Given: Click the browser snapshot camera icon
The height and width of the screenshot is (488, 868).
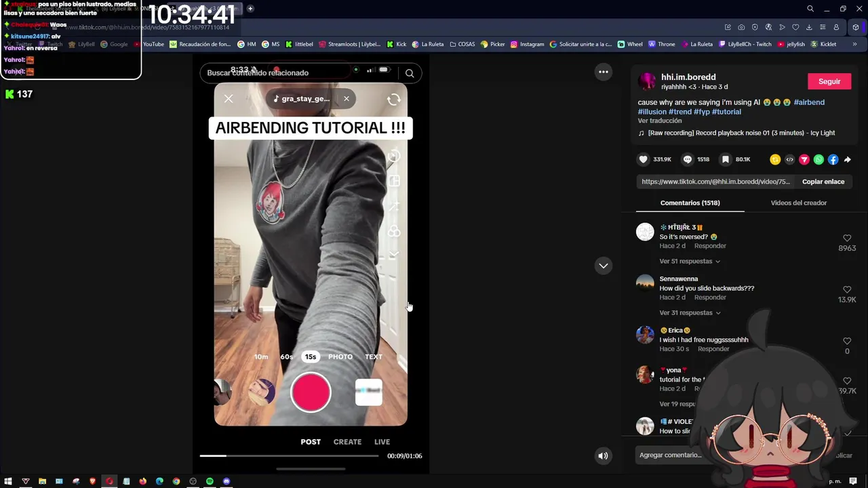Looking at the screenshot, I should pyautogui.click(x=741, y=27).
